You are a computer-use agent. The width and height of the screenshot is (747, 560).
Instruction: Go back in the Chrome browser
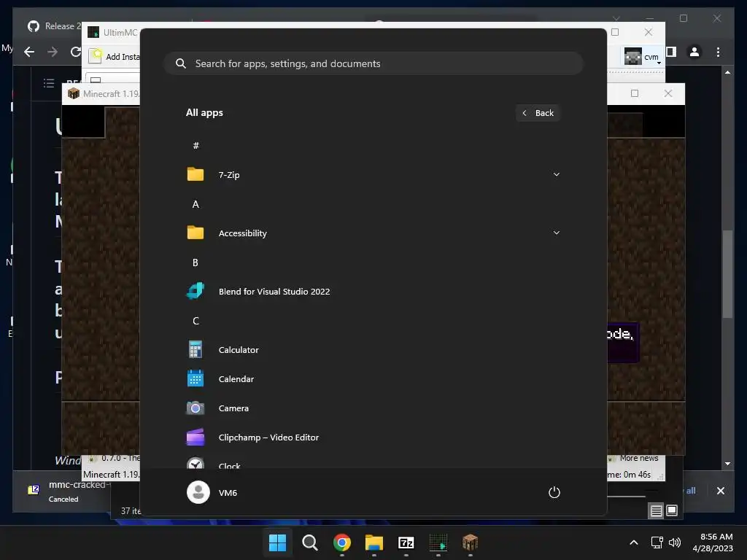pyautogui.click(x=29, y=52)
